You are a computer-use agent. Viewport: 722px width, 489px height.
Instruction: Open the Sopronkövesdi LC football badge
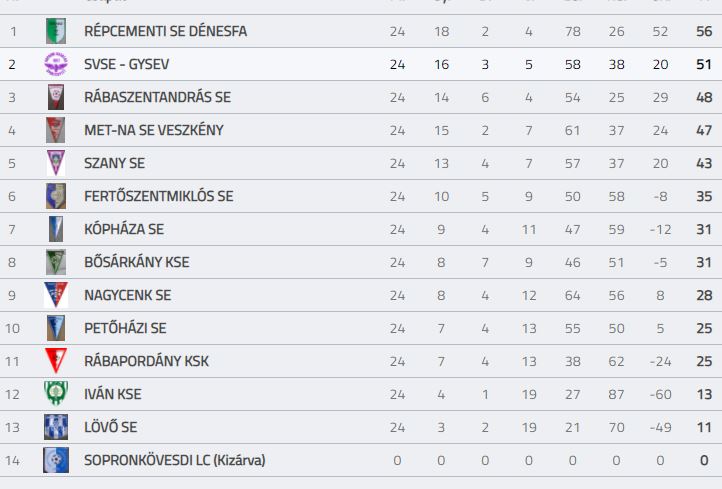[x=56, y=460]
